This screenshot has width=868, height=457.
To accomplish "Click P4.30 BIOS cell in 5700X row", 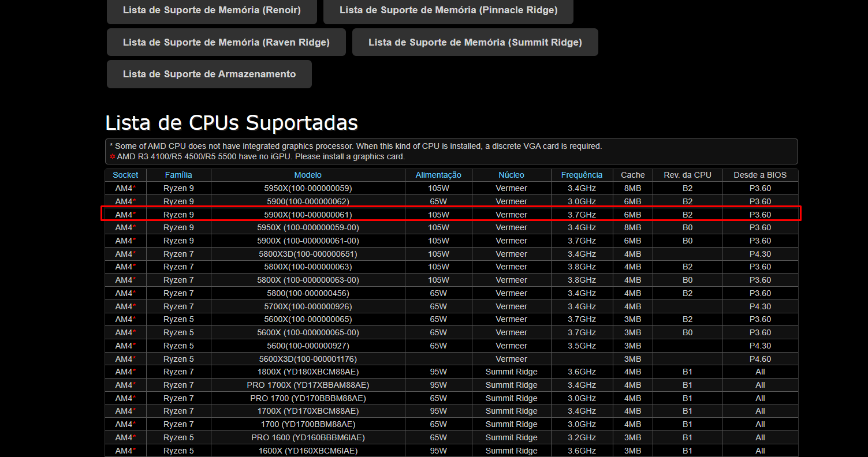I will 760,306.
